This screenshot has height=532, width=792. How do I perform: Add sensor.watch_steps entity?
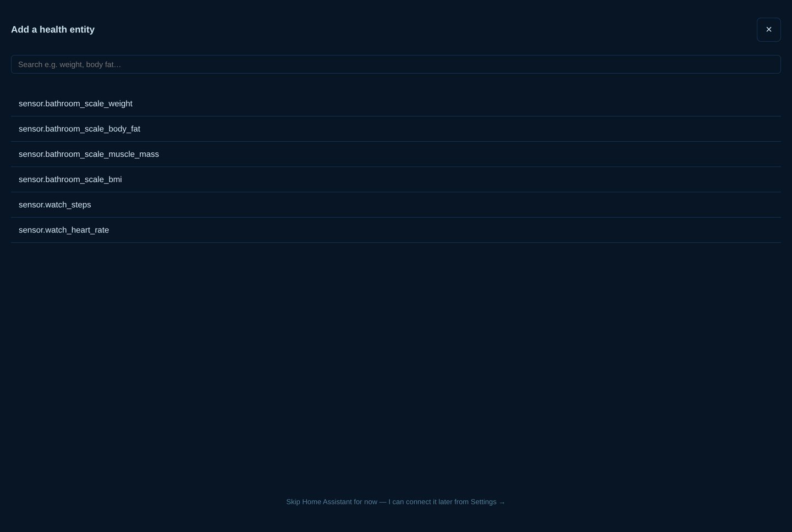coord(396,205)
